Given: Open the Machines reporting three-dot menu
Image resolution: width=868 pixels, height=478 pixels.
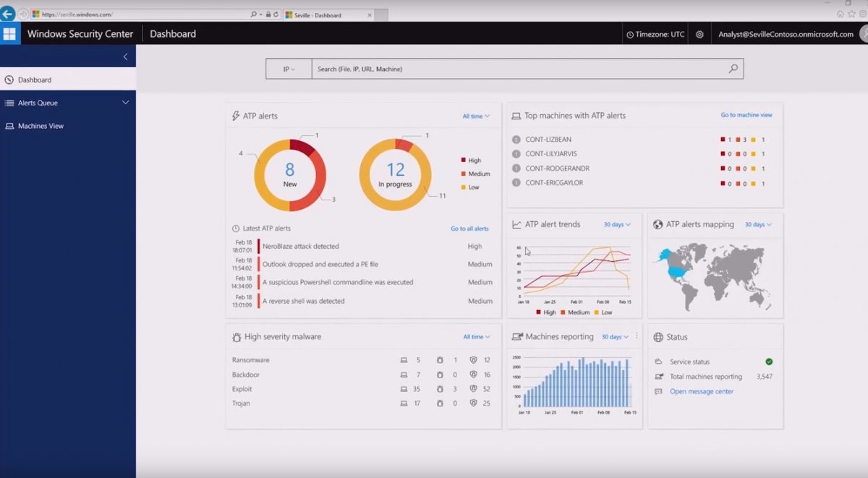Looking at the screenshot, I should tap(637, 336).
